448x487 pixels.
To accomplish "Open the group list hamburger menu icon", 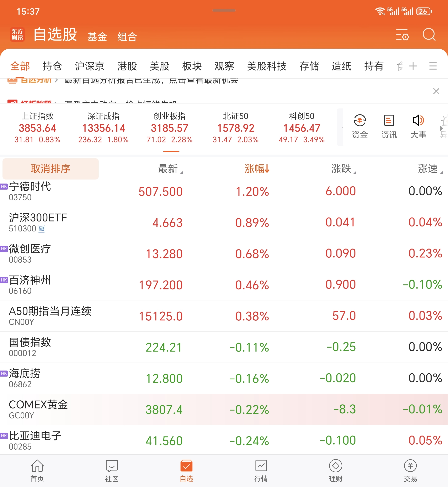I will tap(433, 66).
